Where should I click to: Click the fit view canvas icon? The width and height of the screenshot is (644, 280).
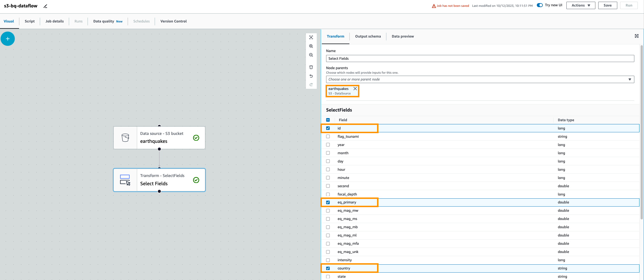point(311,38)
